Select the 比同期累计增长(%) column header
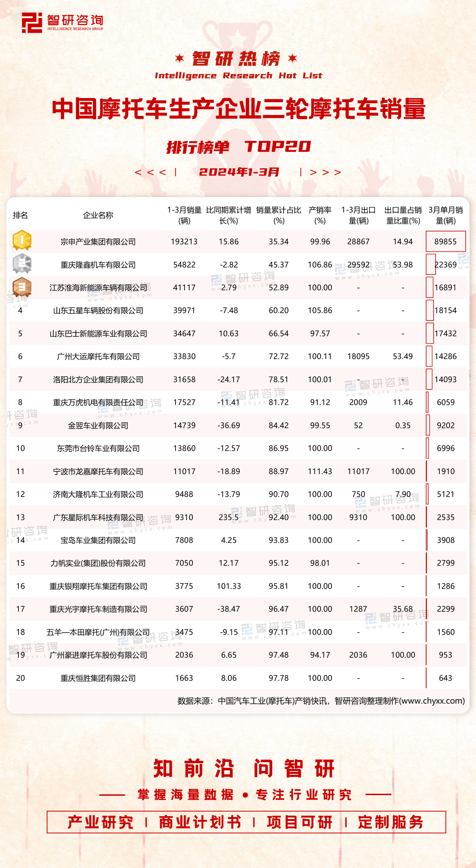This screenshot has width=476, height=868. click(x=228, y=215)
